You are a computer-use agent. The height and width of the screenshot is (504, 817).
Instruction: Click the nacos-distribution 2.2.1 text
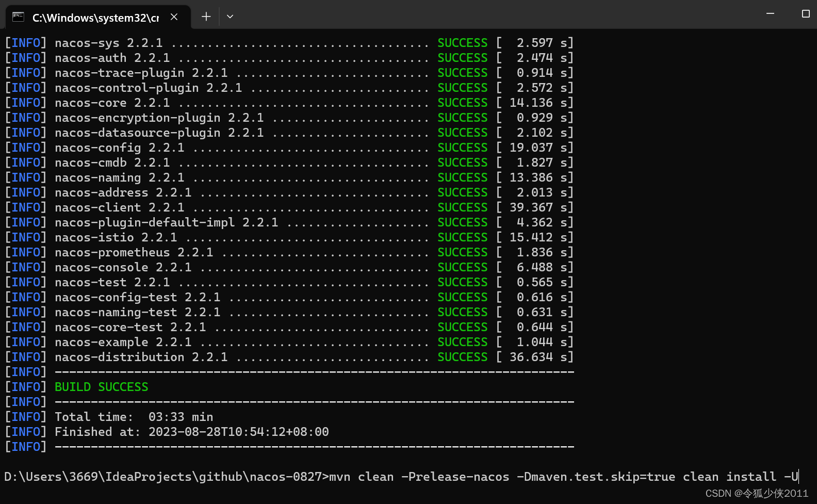(141, 357)
